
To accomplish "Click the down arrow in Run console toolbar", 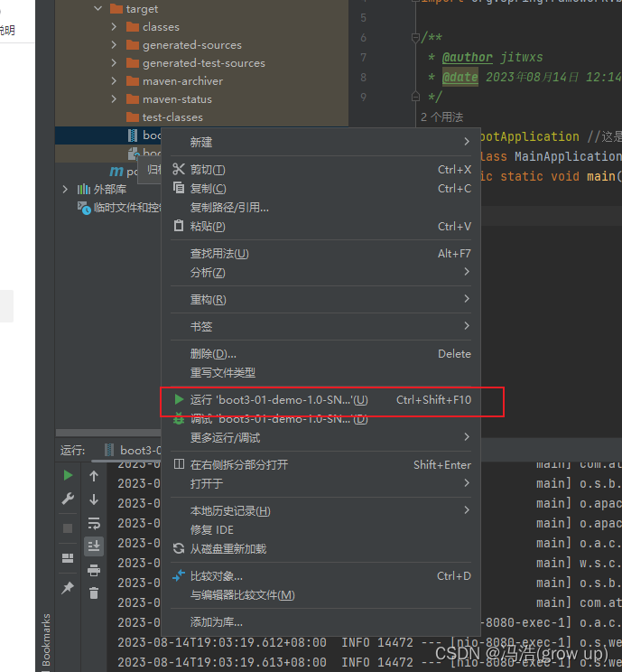I will click(x=94, y=499).
